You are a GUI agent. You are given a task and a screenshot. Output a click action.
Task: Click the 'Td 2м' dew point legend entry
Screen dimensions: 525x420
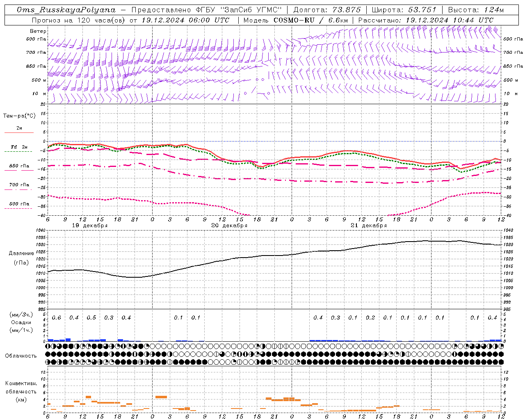pos(19,147)
